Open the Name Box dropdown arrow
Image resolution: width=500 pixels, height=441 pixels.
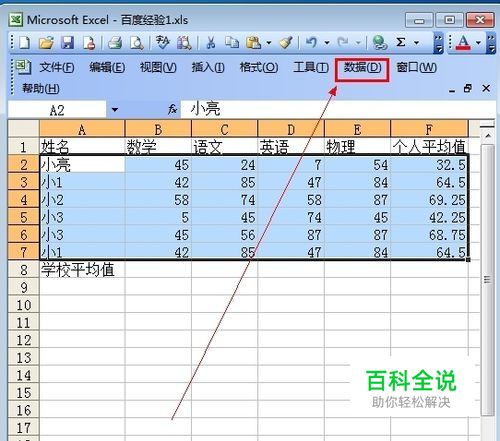click(115, 109)
